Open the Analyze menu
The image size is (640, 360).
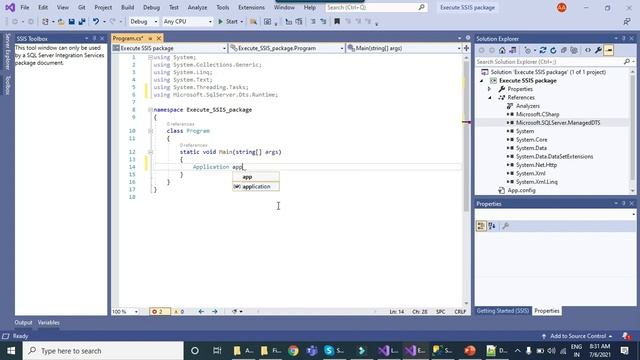(x=197, y=7)
